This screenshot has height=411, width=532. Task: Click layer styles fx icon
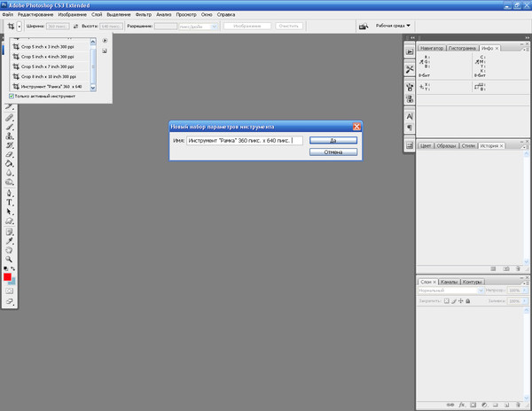pyautogui.click(x=462, y=405)
